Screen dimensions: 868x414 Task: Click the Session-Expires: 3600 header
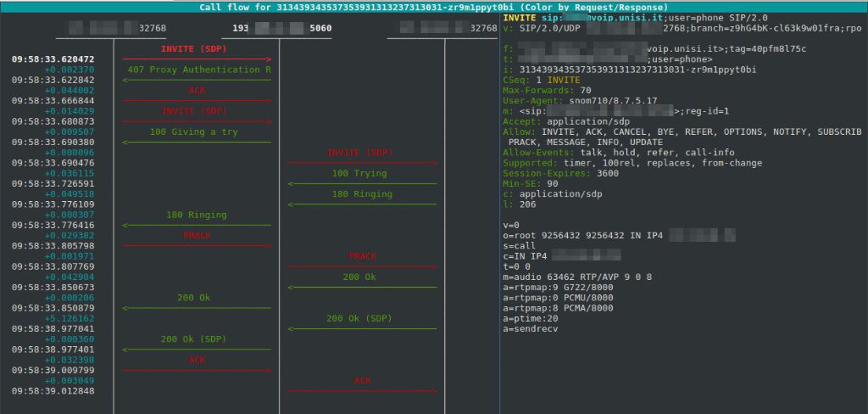548,173
